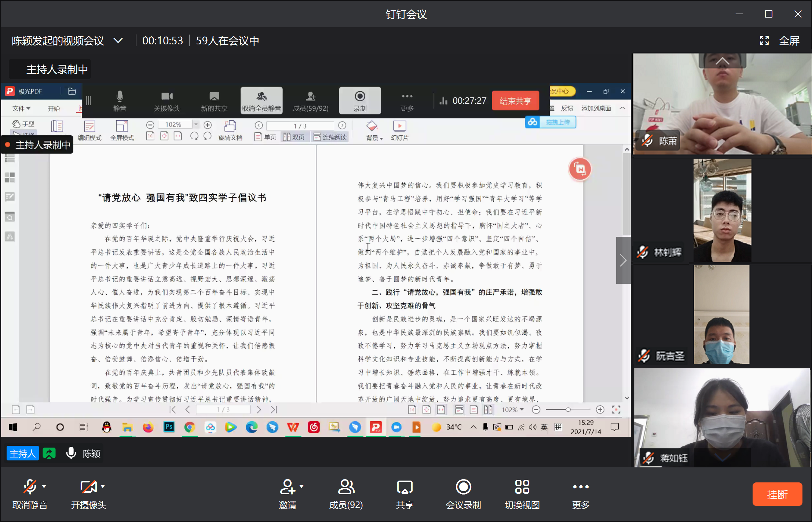This screenshot has height=522, width=812.
Task: Click the red 结束共享 button
Action: [515, 101]
